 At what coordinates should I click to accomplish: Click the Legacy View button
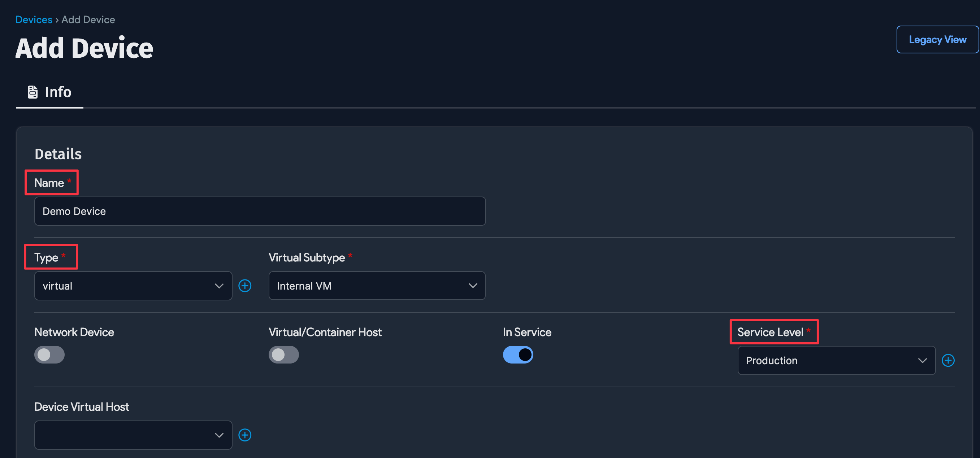pos(937,39)
